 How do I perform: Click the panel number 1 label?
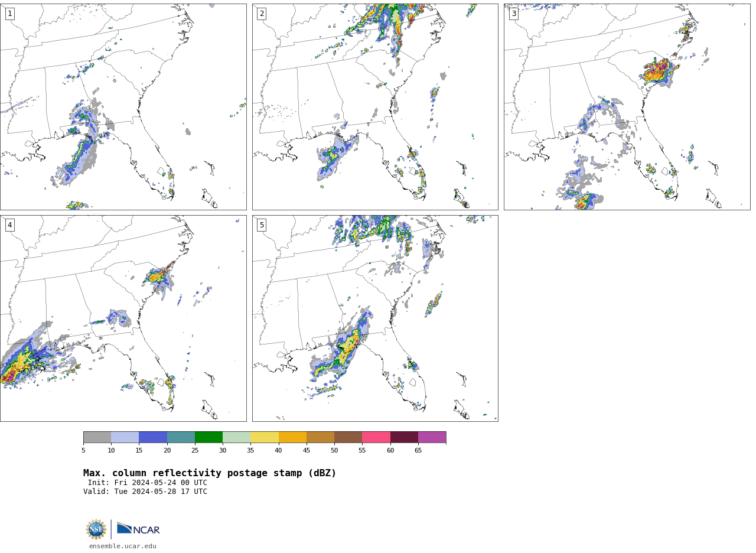(9, 14)
